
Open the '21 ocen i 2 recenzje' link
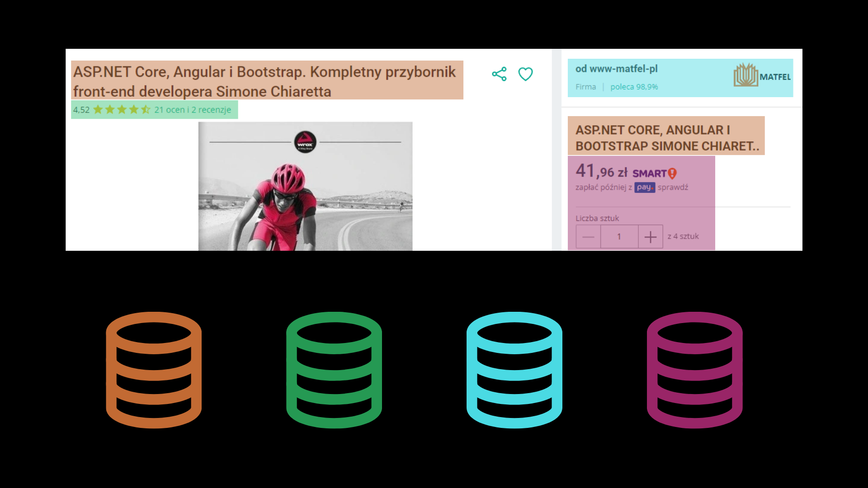[193, 110]
